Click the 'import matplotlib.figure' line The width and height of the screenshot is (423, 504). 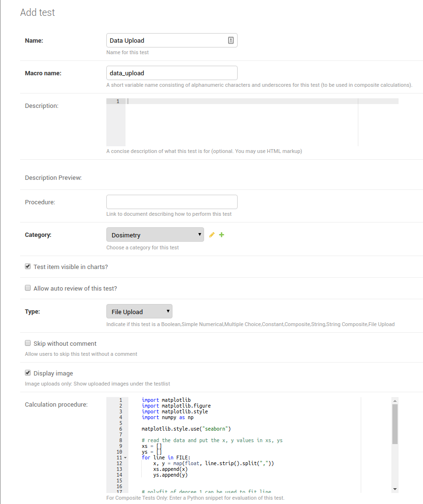coord(176,406)
